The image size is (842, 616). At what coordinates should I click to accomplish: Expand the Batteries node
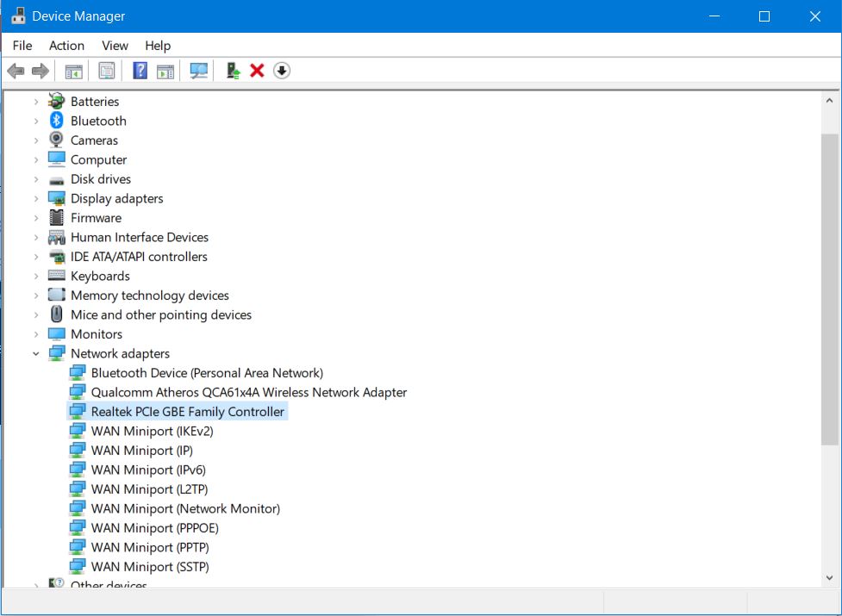tap(36, 102)
